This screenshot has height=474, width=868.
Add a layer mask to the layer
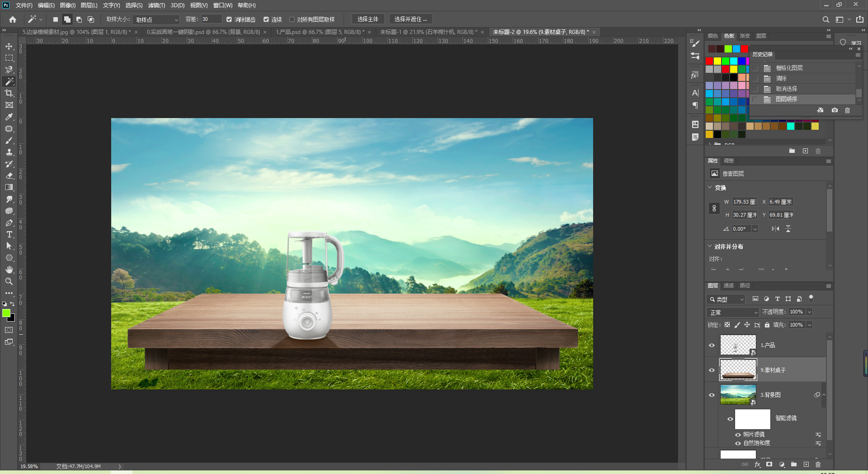pyautogui.click(x=769, y=465)
